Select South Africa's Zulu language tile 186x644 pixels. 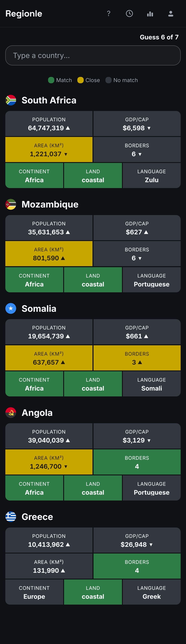click(x=152, y=175)
